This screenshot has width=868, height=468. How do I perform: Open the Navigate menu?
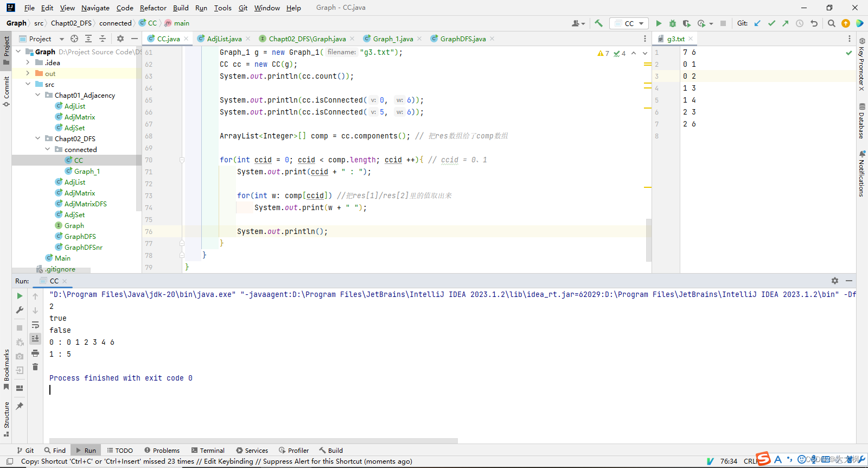point(95,8)
